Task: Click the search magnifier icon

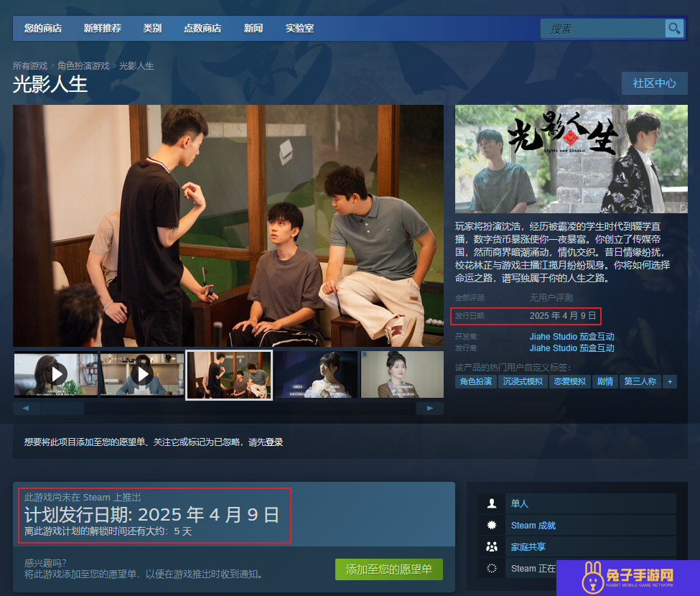Action: [x=674, y=29]
